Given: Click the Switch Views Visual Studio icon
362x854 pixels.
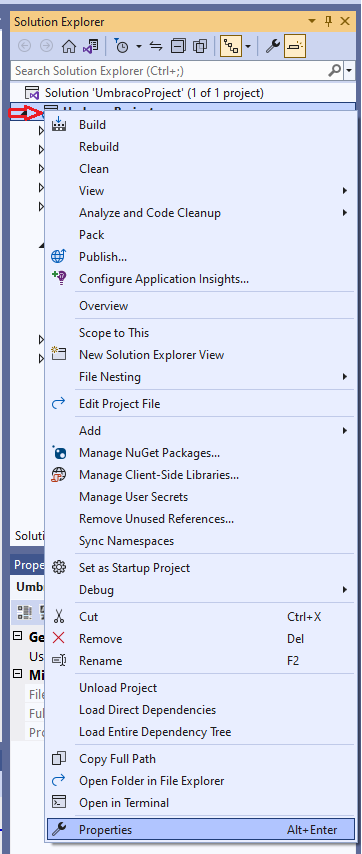Looking at the screenshot, I should 90,47.
